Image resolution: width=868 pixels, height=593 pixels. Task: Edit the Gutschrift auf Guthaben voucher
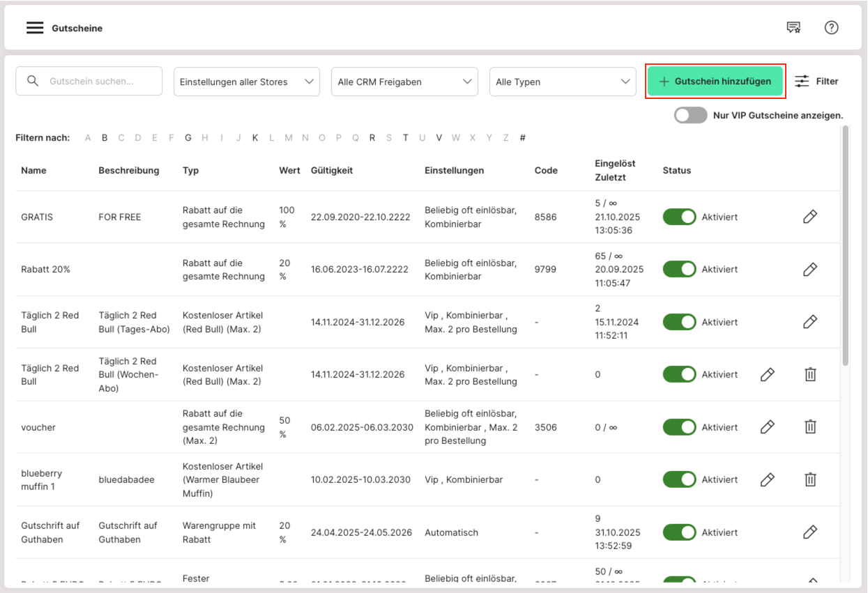809,532
